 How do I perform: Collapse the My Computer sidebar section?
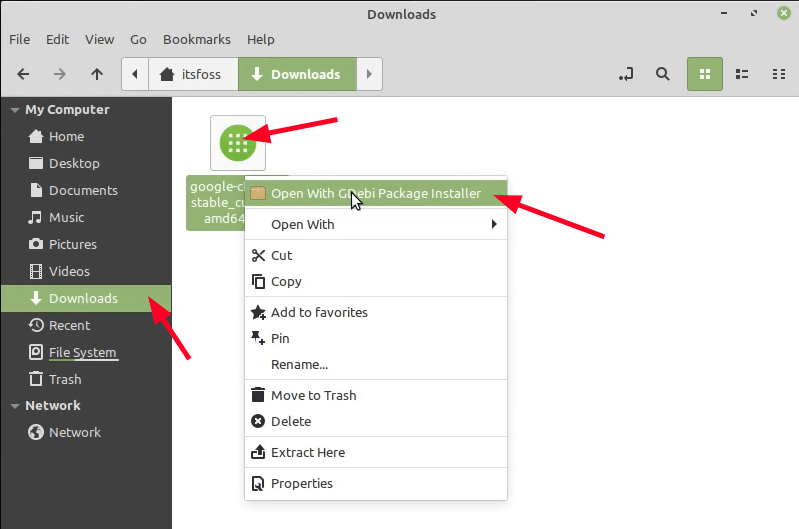pyautogui.click(x=14, y=110)
